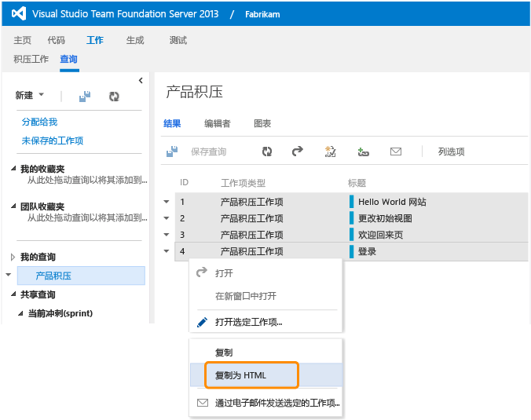Collapse the left query pane chevron
This screenshot has height=420, width=531.
point(141,80)
